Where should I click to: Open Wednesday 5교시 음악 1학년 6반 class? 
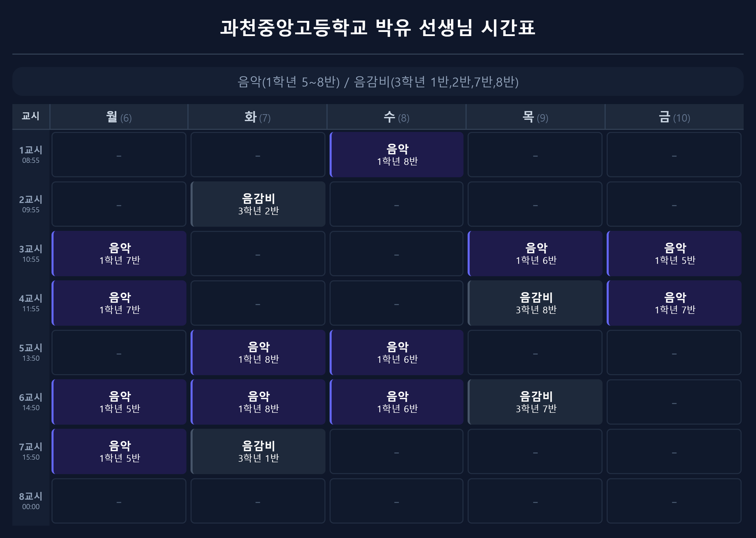coord(396,352)
